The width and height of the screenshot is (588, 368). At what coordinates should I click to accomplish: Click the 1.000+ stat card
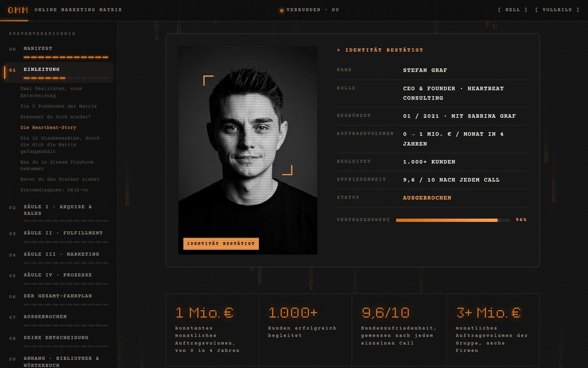[305, 330]
